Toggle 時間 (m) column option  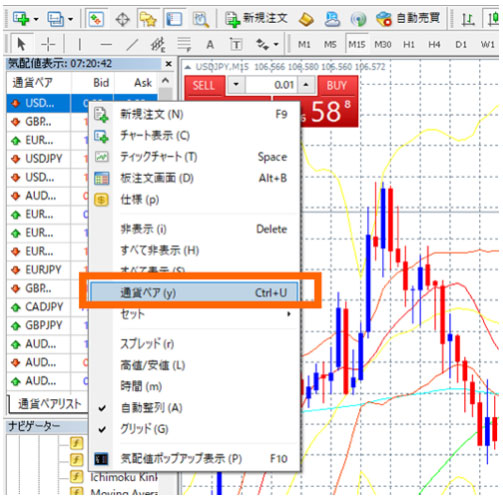(x=194, y=386)
